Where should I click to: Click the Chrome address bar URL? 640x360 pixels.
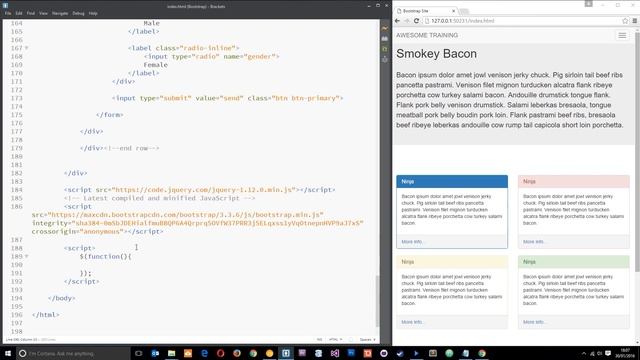pyautogui.click(x=463, y=21)
